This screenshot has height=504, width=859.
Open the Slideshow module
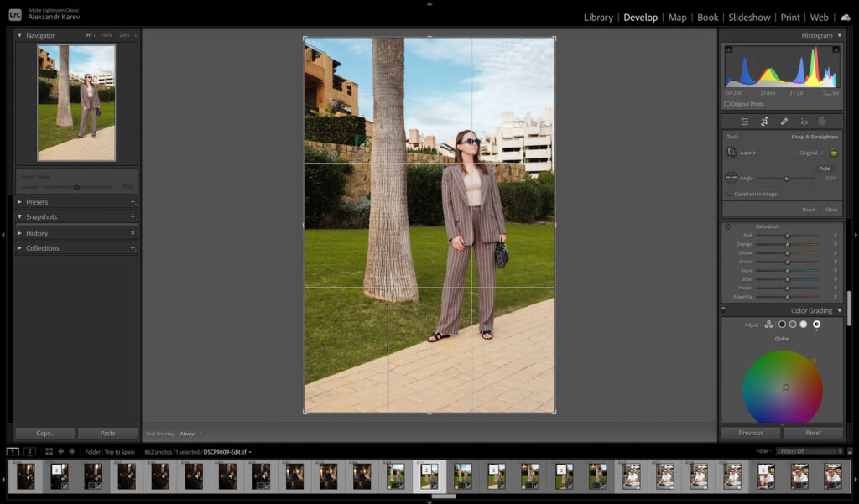pyautogui.click(x=748, y=17)
